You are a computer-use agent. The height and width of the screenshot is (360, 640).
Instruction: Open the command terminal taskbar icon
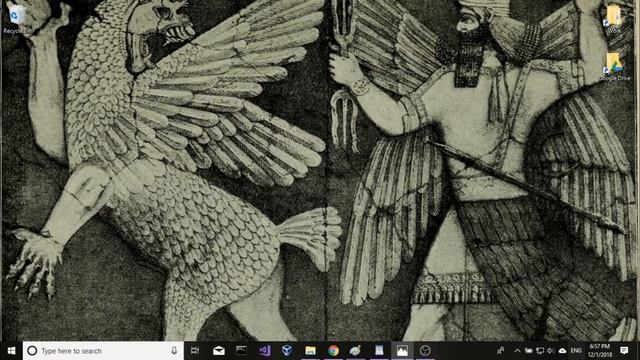[x=242, y=351]
